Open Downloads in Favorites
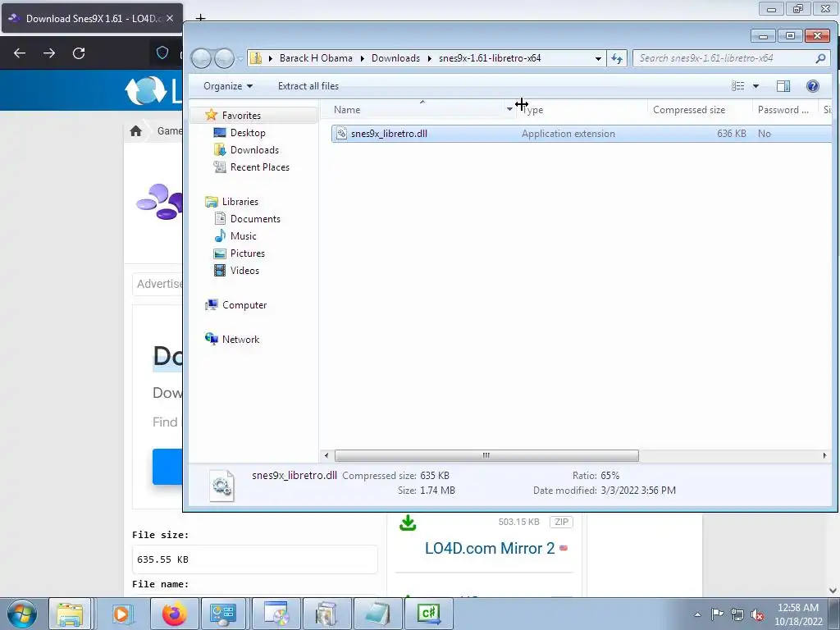Image resolution: width=840 pixels, height=630 pixels. pos(254,150)
